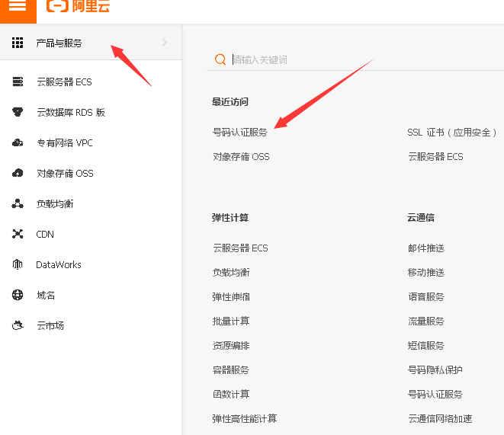Image resolution: width=504 pixels, height=435 pixels.
Task: Click the ECS server icon in sidebar
Action: (x=18, y=82)
